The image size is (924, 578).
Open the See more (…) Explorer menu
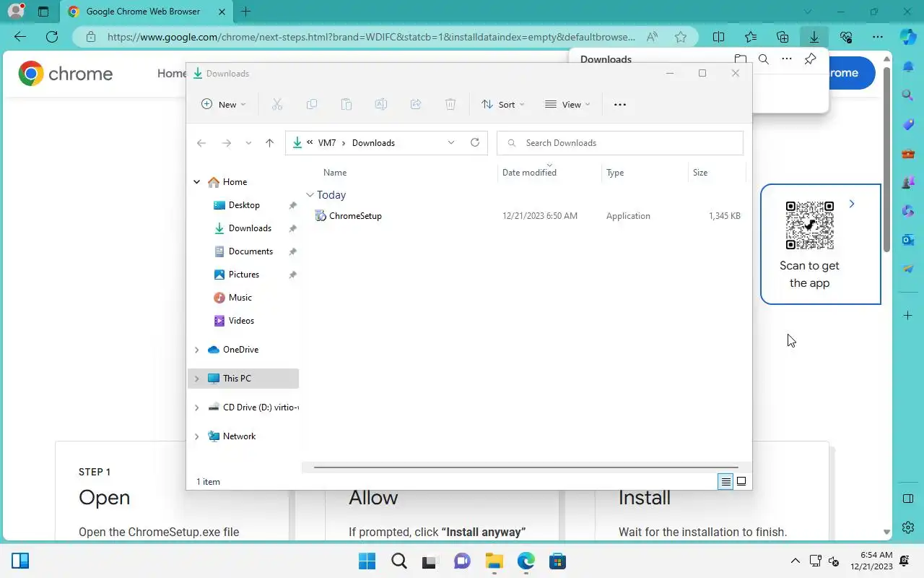click(620, 105)
